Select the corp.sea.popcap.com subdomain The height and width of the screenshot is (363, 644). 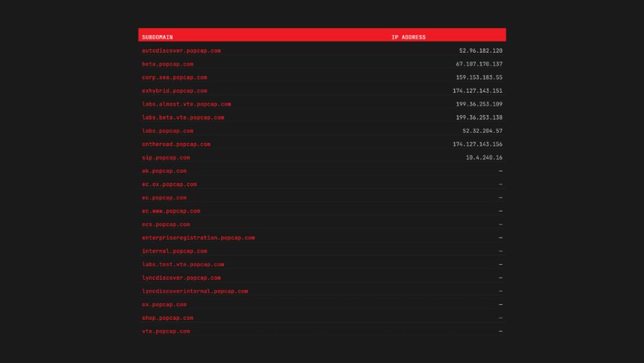point(175,77)
